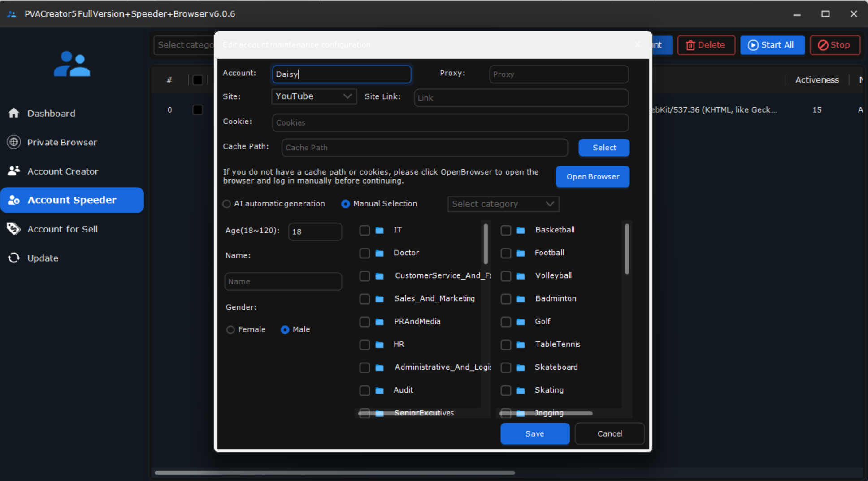Click the Doctor folder icon
The height and width of the screenshot is (481, 868).
coord(379,253)
